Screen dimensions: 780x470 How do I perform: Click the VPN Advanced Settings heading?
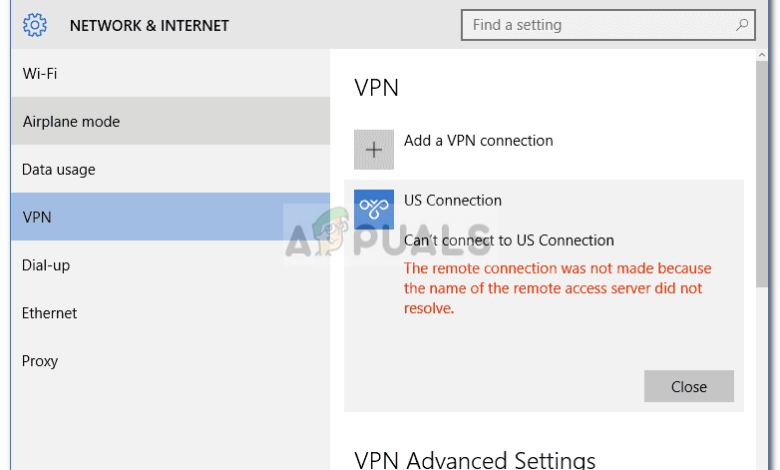pos(475,459)
